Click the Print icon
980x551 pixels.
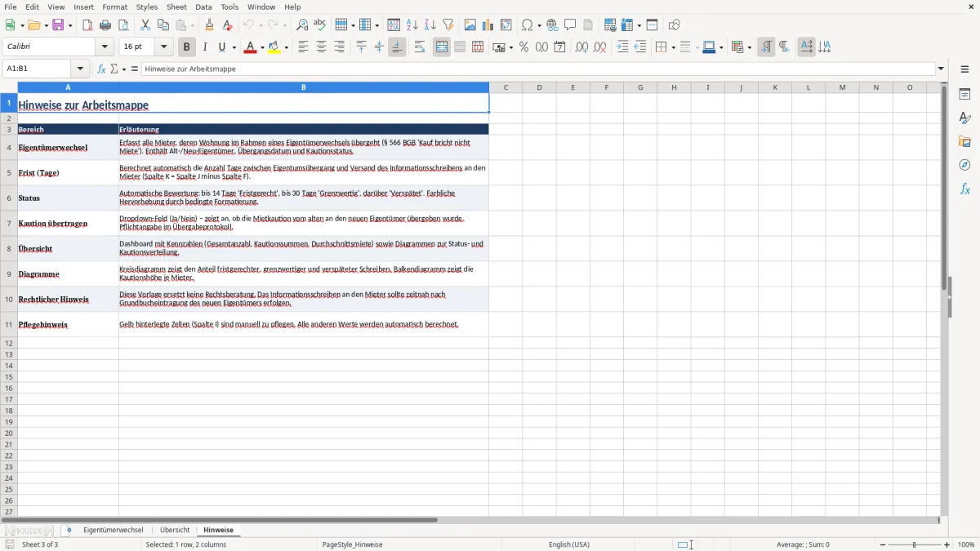click(x=105, y=25)
